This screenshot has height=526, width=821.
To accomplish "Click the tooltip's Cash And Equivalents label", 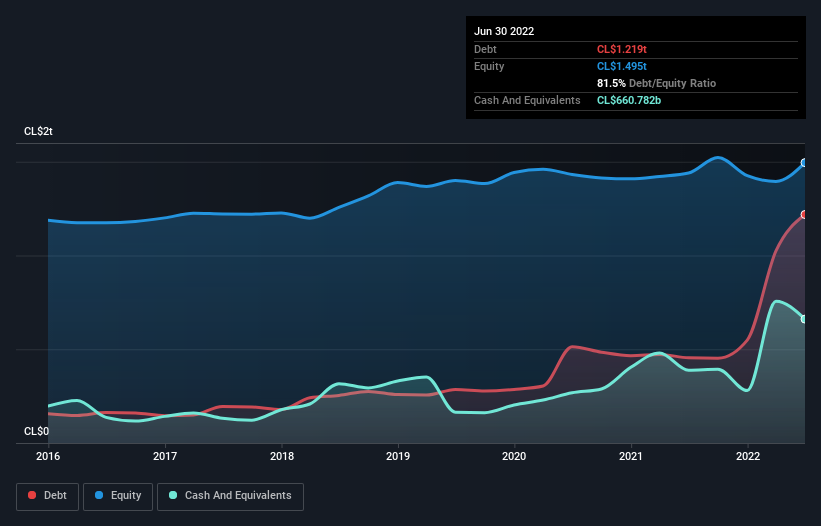I will [527, 100].
